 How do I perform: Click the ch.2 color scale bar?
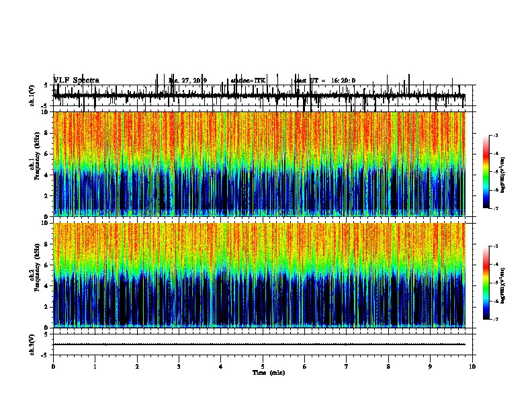(486, 283)
